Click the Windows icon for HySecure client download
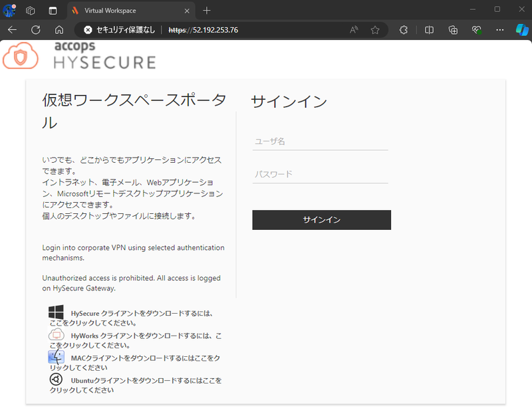Viewport: 532px width, 416px height. [56, 311]
